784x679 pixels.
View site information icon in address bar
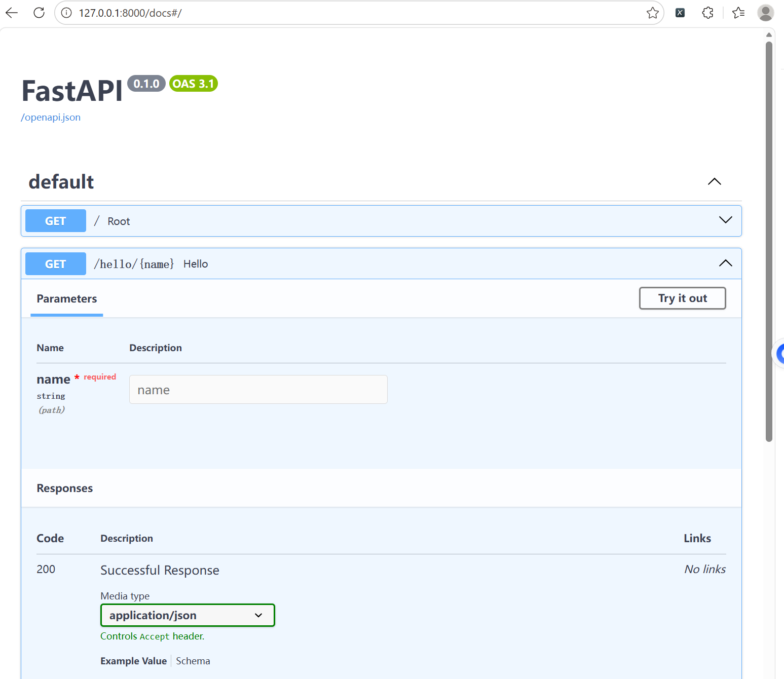(x=66, y=13)
